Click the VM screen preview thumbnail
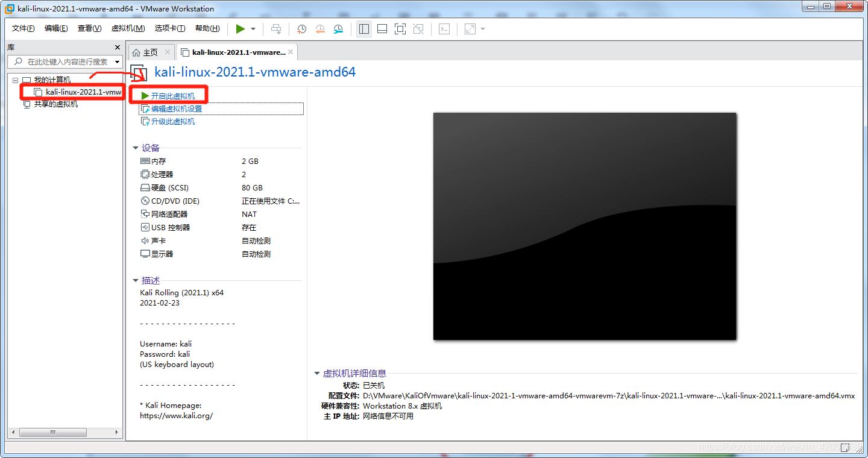The height and width of the screenshot is (458, 868). point(585,226)
